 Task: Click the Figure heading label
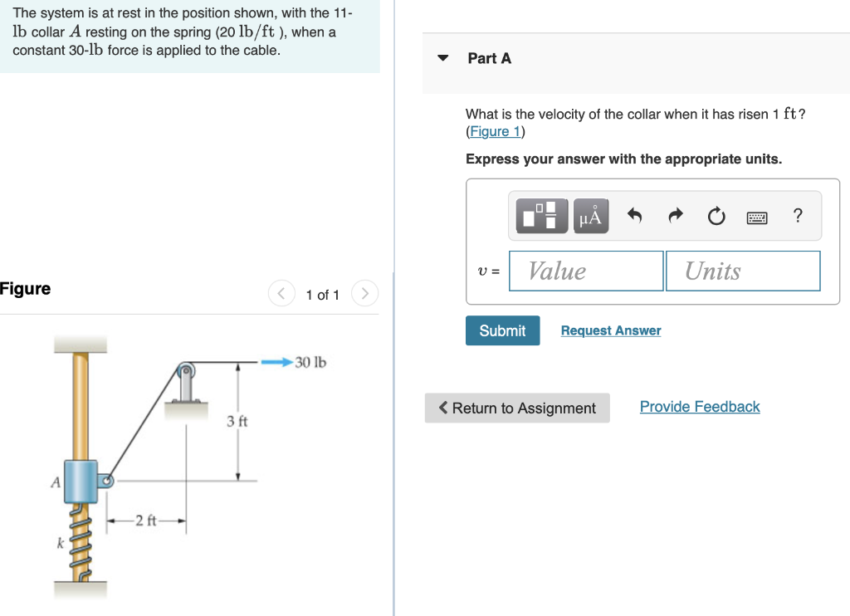(26, 288)
